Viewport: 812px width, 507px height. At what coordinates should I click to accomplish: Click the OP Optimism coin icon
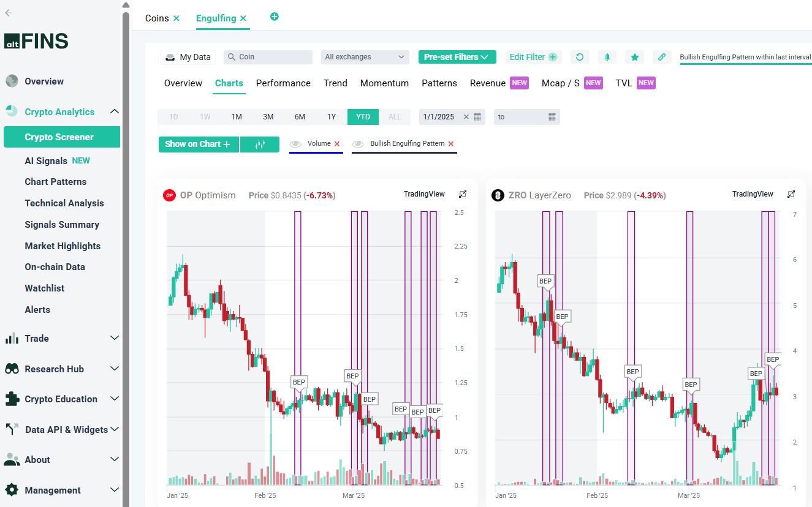click(x=169, y=195)
